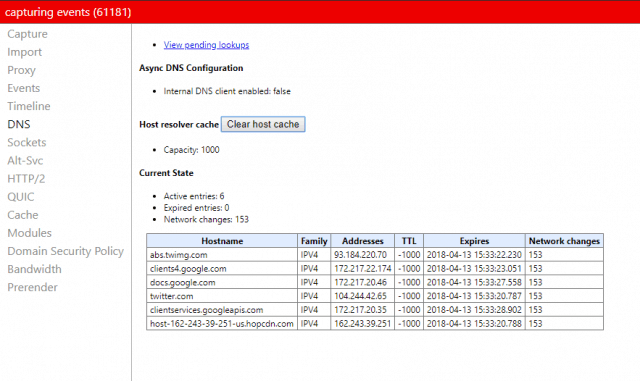This screenshot has height=381, width=640.
Task: Click the IPV4 family cell for twitter.com
Action: (314, 296)
